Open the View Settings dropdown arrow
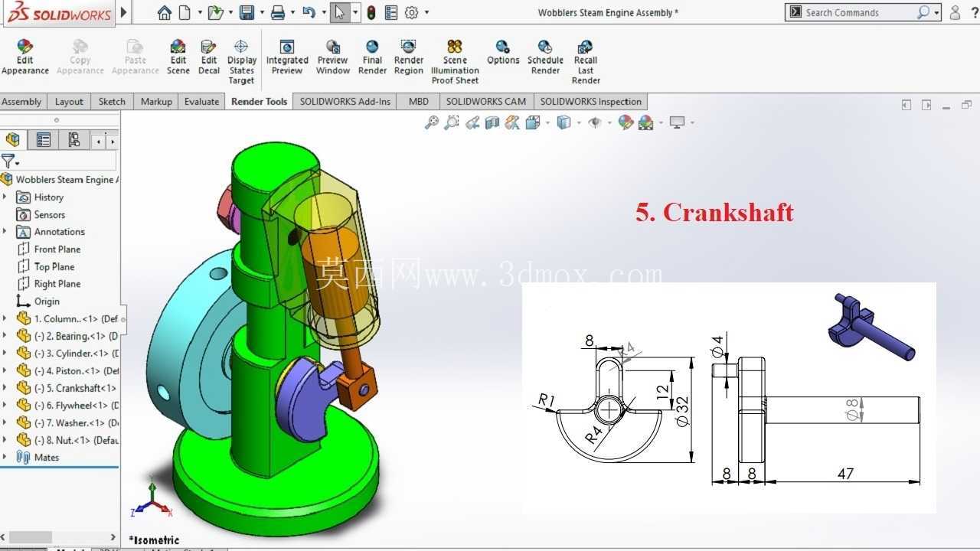This screenshot has width=980, height=551. (x=692, y=122)
